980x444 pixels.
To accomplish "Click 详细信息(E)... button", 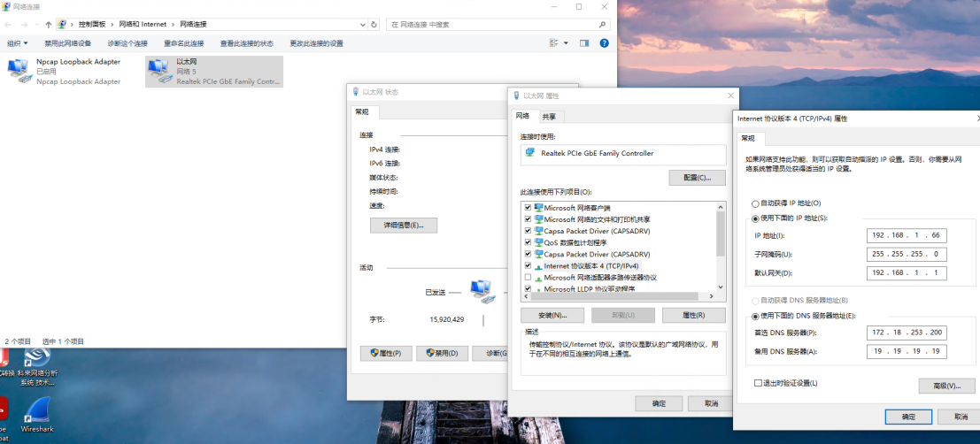I will click(x=404, y=225).
